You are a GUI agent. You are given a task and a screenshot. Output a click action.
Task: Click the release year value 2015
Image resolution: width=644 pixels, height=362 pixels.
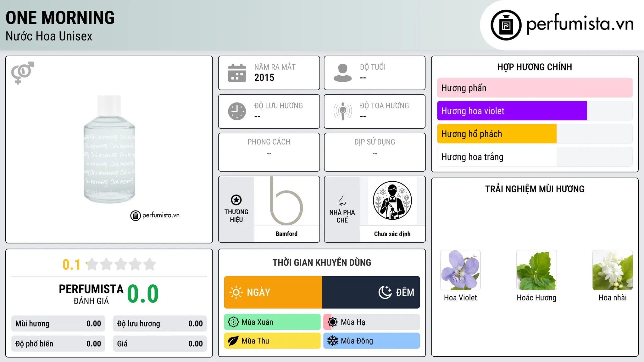point(264,78)
